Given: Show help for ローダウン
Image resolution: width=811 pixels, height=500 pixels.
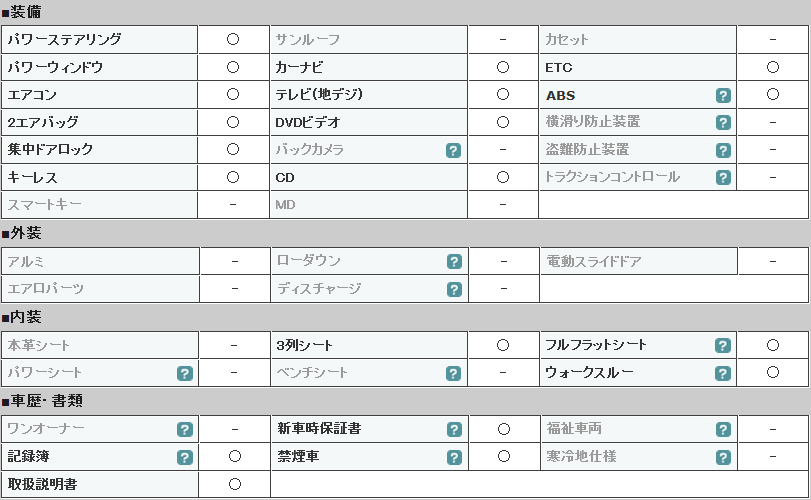Looking at the screenshot, I should [454, 262].
